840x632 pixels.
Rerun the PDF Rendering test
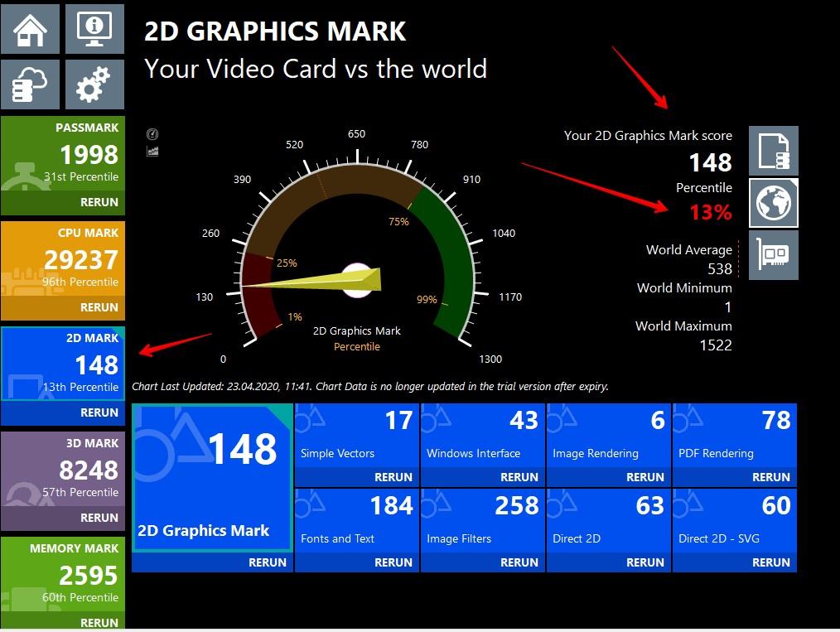[771, 477]
